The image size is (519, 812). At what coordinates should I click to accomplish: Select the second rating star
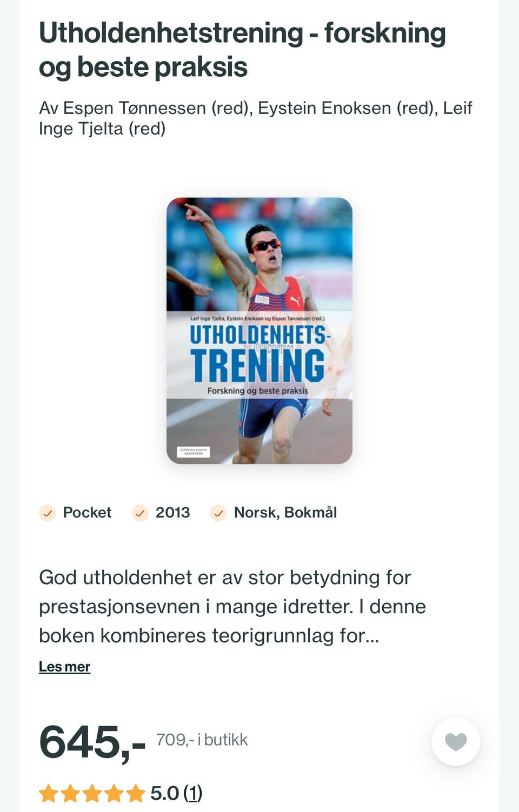coord(70,794)
